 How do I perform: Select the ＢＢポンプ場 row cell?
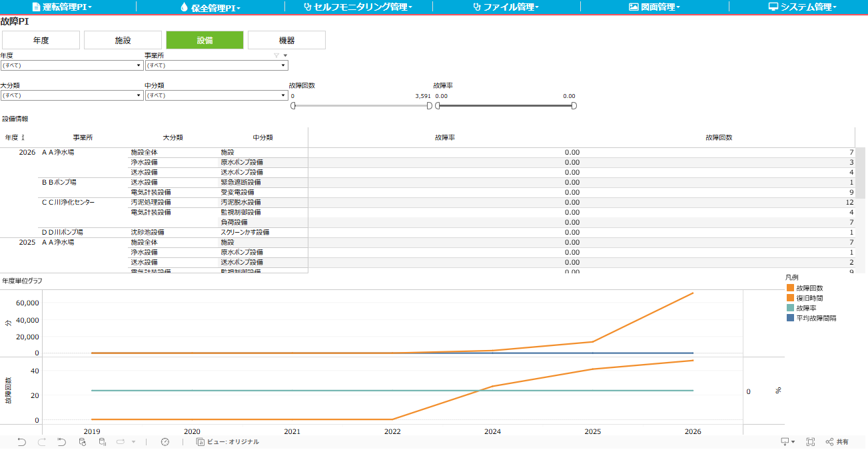(x=59, y=182)
